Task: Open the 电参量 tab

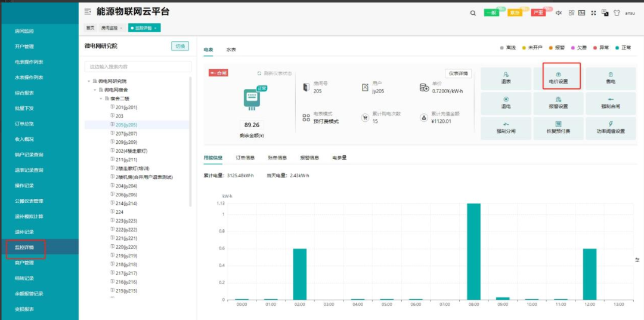Action: tap(339, 158)
